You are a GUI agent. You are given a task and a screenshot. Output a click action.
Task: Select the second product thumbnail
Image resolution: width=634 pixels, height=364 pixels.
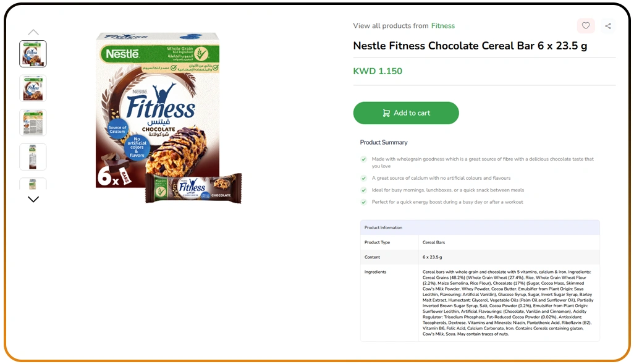(x=33, y=88)
